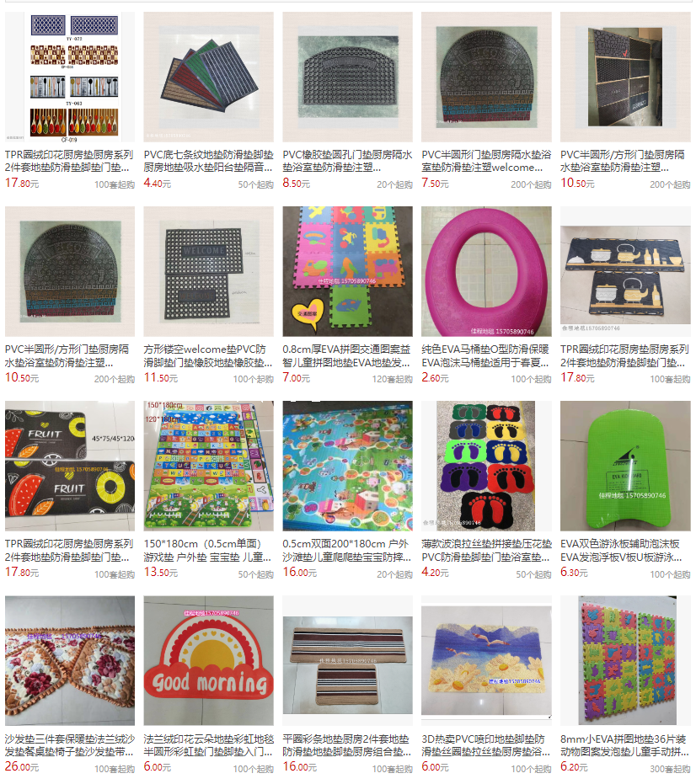View the EVA traffic puzzle mat image

click(348, 271)
